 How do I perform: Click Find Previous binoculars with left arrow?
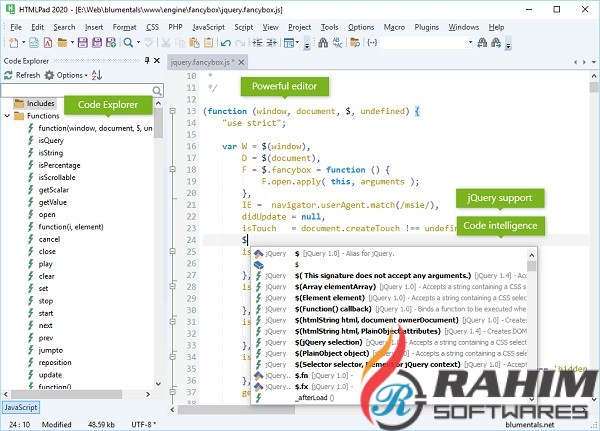point(482,42)
